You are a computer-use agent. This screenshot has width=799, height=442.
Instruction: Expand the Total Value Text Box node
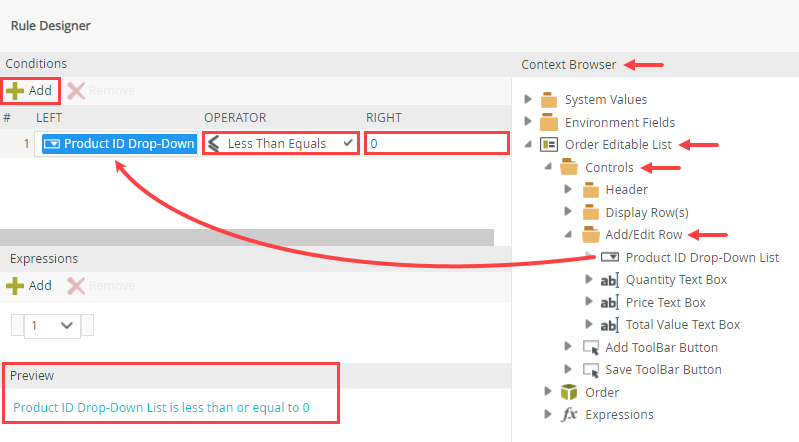[x=589, y=324]
